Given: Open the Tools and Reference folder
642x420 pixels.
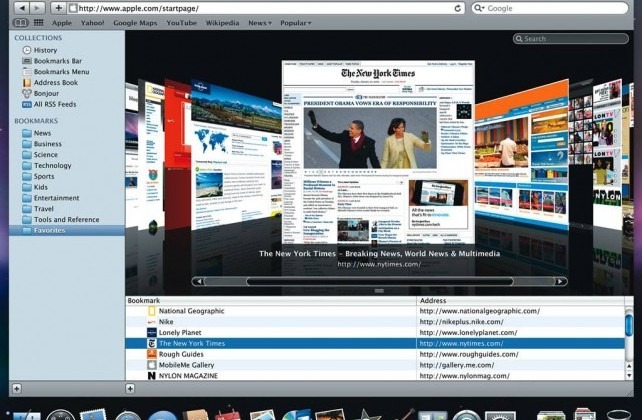Looking at the screenshot, I should coord(66,220).
